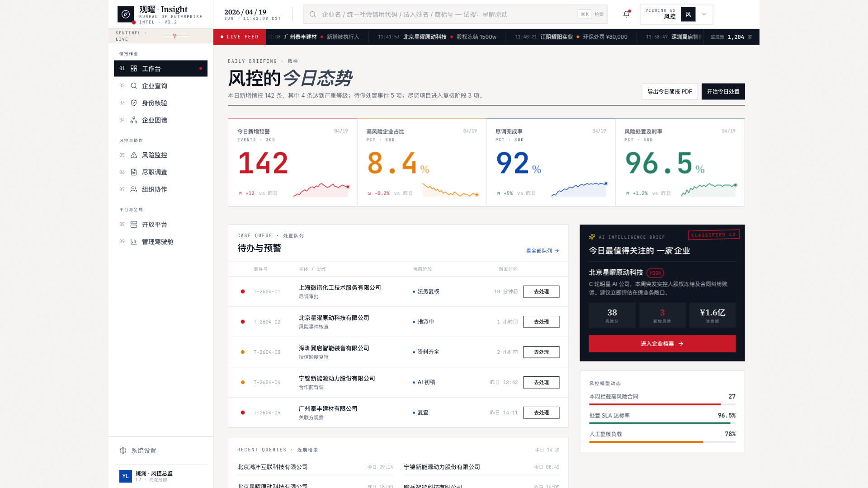The height and width of the screenshot is (488, 868).
Task: Open 尽职调查 document icon
Action: click(133, 172)
